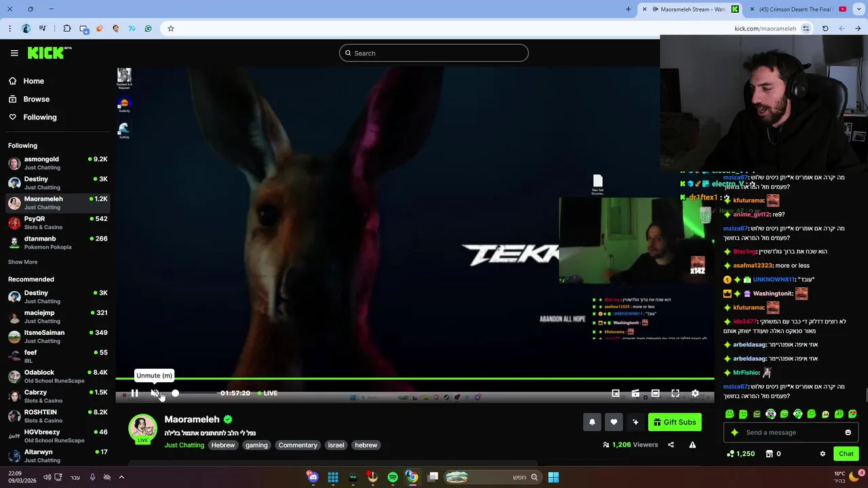Report the stream with warning icon
The width and height of the screenshot is (868, 488).
(x=692, y=445)
